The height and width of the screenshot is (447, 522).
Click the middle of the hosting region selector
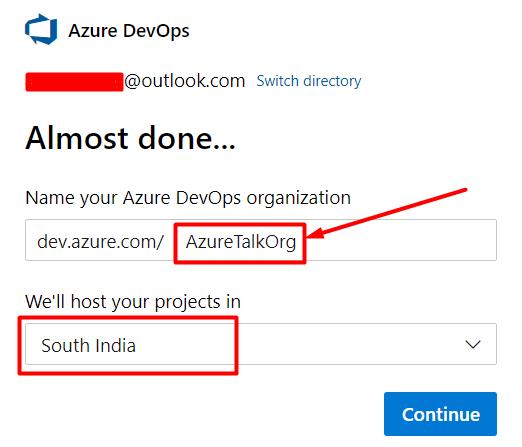point(261,344)
